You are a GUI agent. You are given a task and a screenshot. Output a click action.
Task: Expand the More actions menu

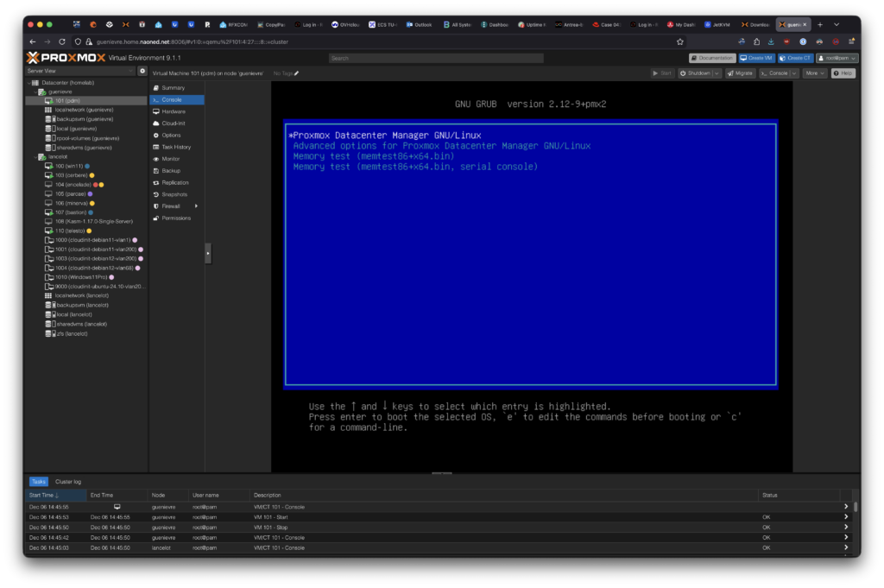(814, 73)
